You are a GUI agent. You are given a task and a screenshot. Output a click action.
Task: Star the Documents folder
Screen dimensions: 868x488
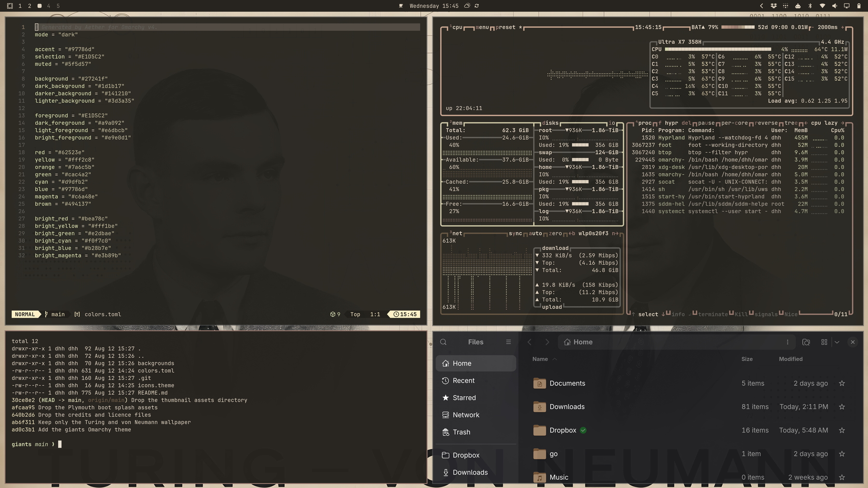click(842, 383)
